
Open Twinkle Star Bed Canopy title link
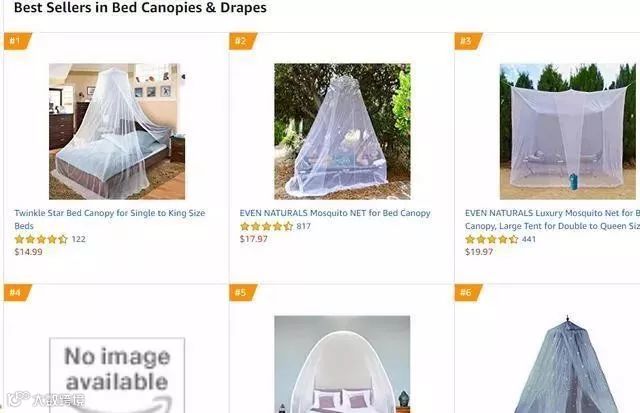(109, 219)
